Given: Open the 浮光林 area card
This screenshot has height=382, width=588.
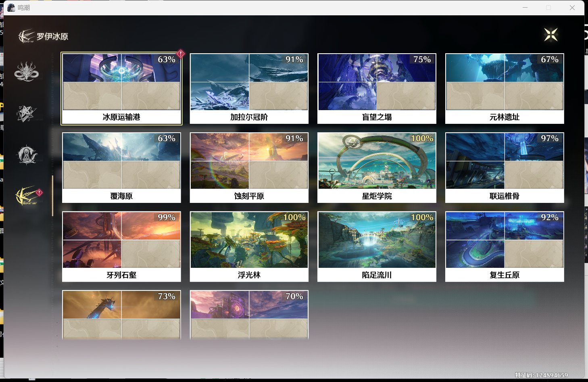Looking at the screenshot, I should click(x=249, y=246).
